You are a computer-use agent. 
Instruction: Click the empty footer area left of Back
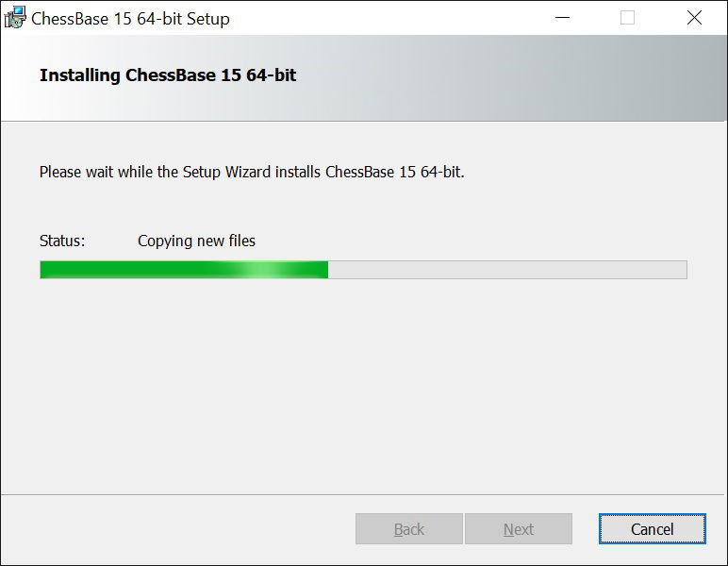[178, 529]
